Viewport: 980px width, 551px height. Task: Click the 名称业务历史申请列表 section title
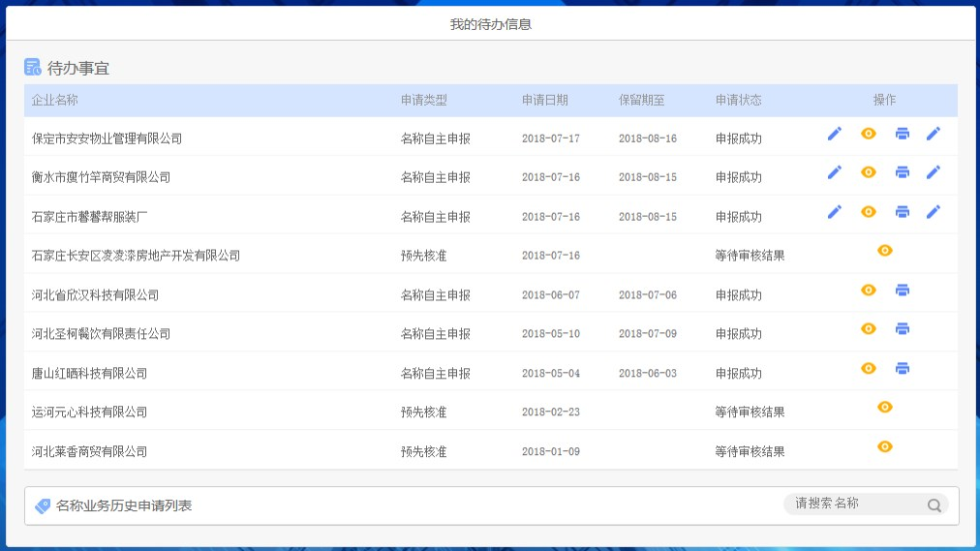coord(124,505)
